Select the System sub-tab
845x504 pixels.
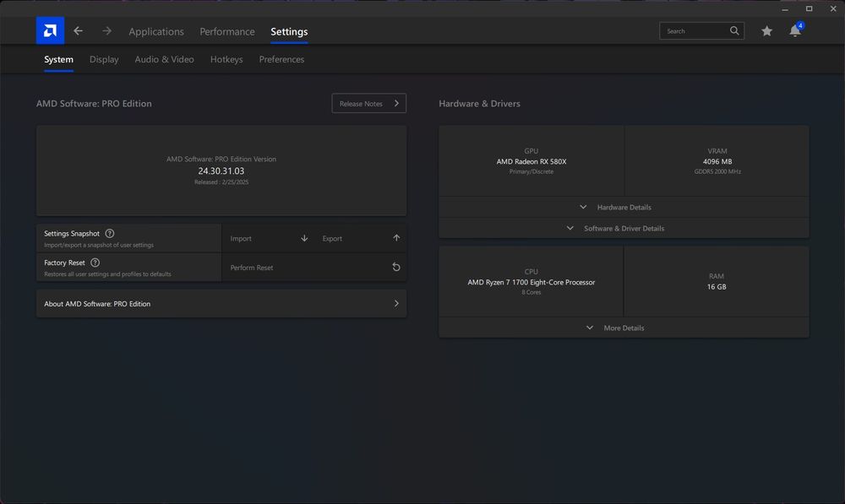pos(59,59)
